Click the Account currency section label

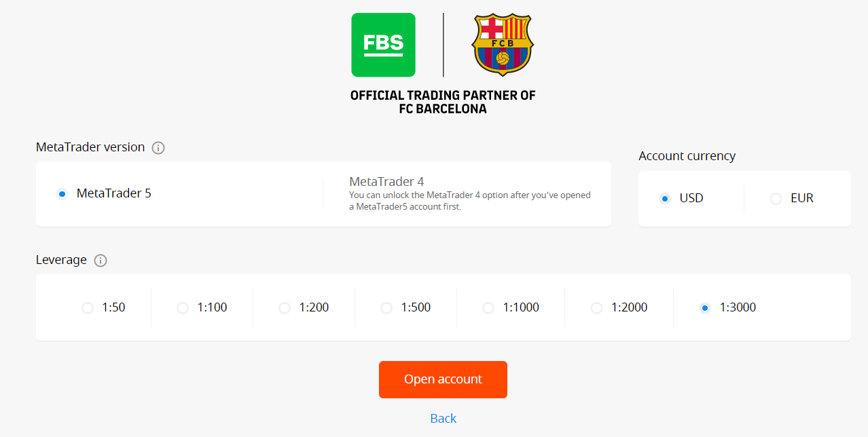coord(687,155)
